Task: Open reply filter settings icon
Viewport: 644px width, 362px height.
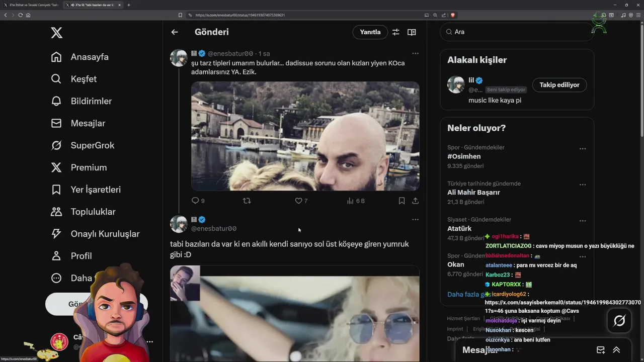Action: click(x=396, y=32)
